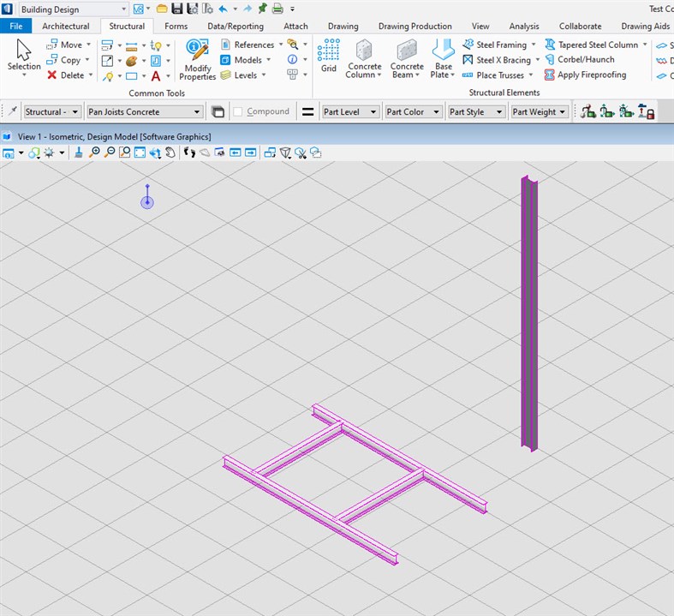Toggle the Compound checkbox

238,111
